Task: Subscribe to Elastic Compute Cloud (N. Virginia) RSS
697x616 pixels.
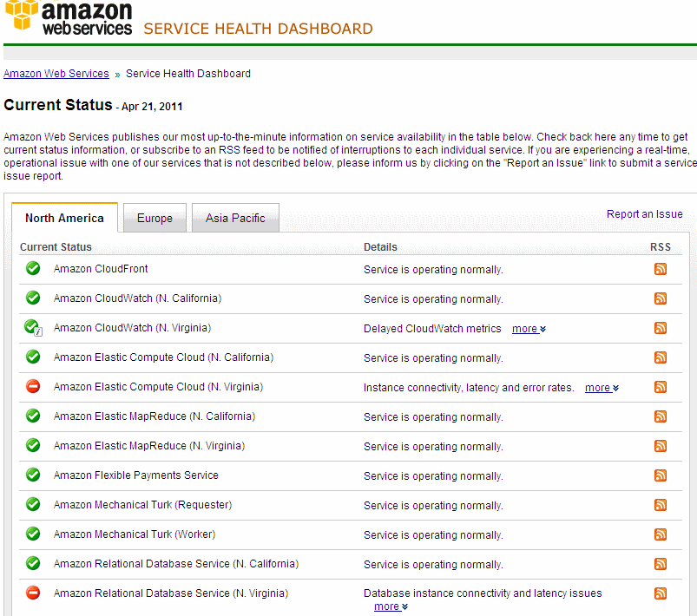Action: coord(661,387)
